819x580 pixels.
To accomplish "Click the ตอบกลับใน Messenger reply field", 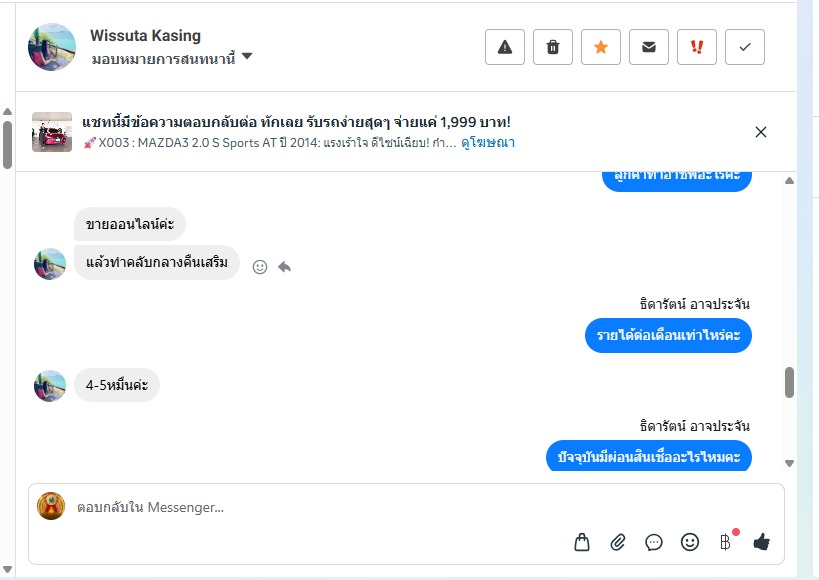I will tap(300, 507).
